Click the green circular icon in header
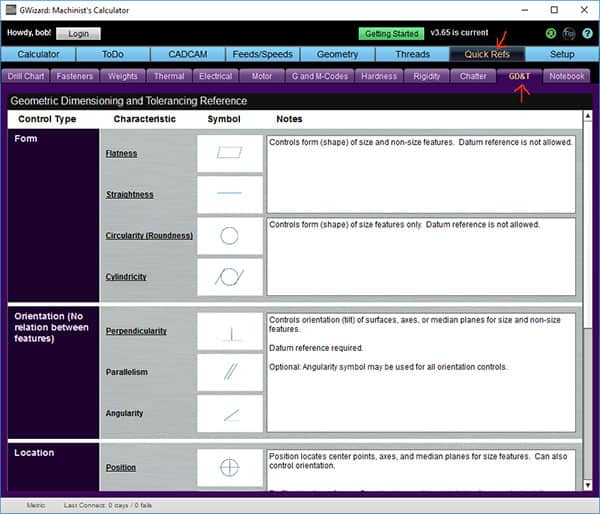The height and width of the screenshot is (514, 600). [551, 34]
